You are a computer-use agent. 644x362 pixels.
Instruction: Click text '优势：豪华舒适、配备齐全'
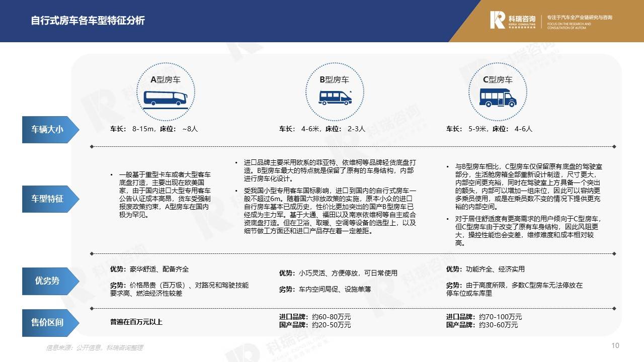tap(149, 269)
